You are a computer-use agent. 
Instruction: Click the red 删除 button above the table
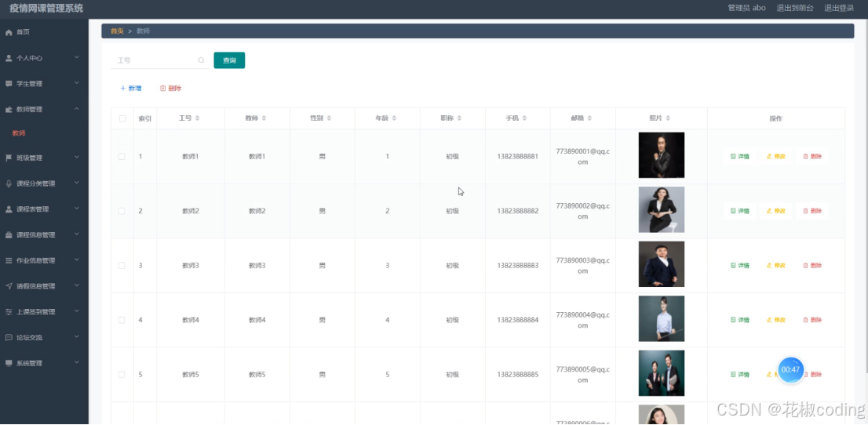(x=170, y=89)
